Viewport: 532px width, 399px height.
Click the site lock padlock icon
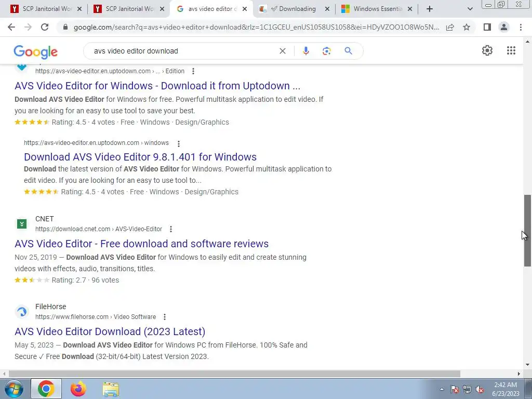coord(65,27)
